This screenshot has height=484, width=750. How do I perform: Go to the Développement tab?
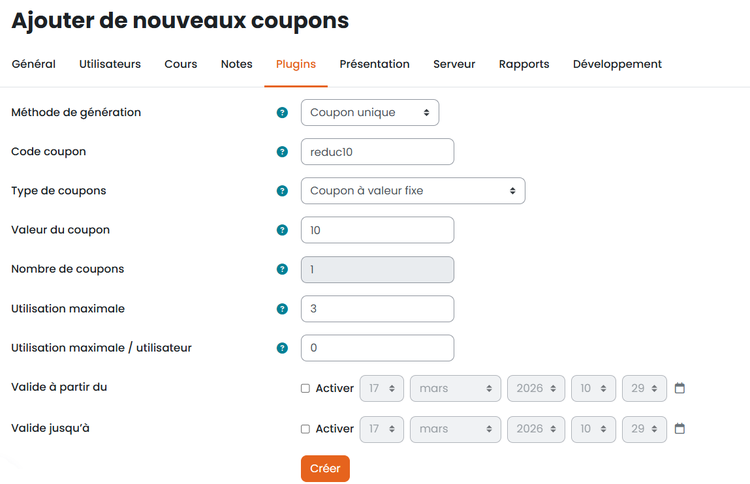(x=617, y=64)
